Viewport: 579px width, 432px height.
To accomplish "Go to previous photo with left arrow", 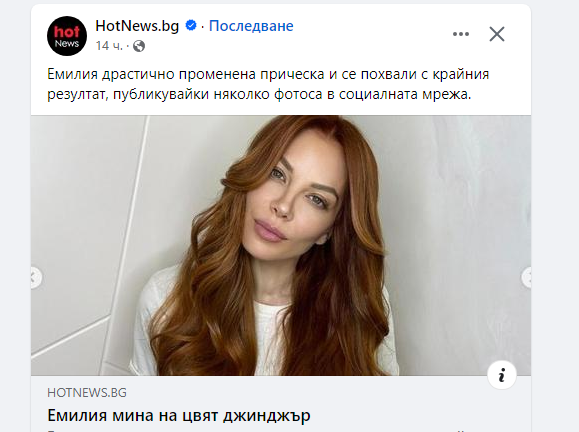I will pyautogui.click(x=35, y=277).
